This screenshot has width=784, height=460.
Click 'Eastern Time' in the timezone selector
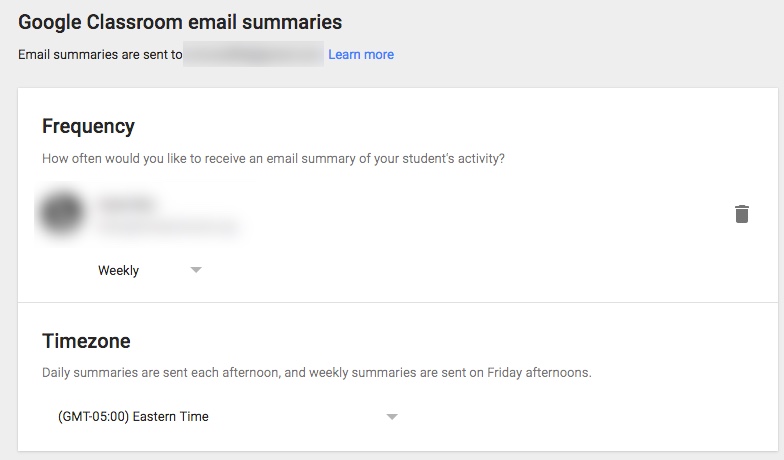pyautogui.click(x=170, y=416)
